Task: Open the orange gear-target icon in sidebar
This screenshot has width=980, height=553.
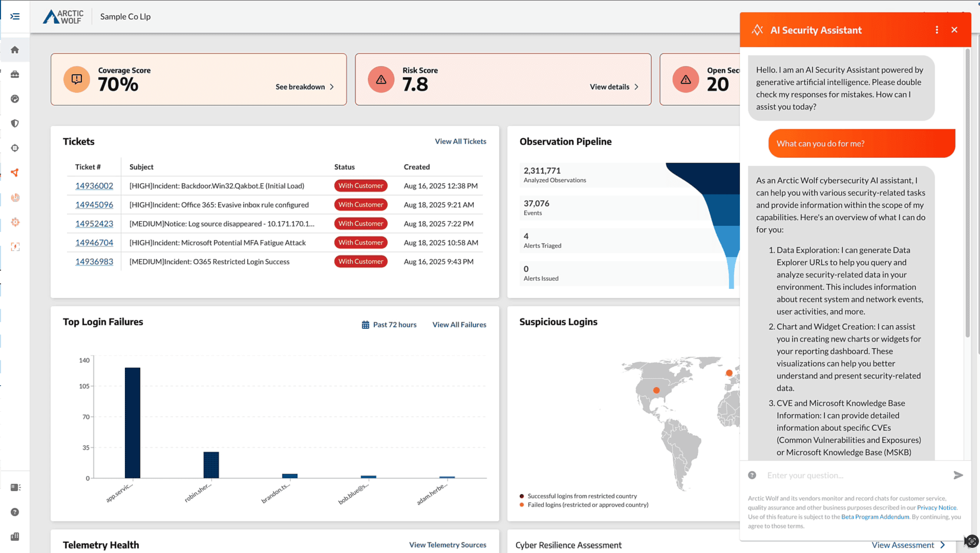Action: pyautogui.click(x=15, y=222)
